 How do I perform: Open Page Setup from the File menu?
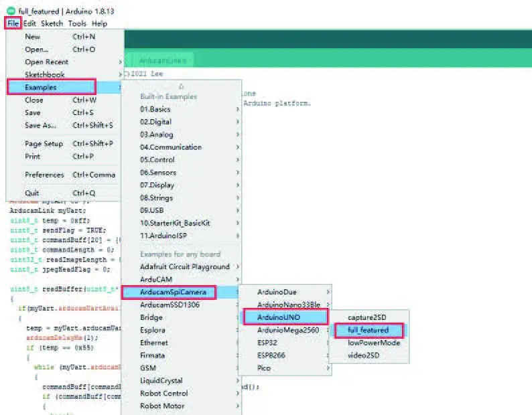(64, 144)
